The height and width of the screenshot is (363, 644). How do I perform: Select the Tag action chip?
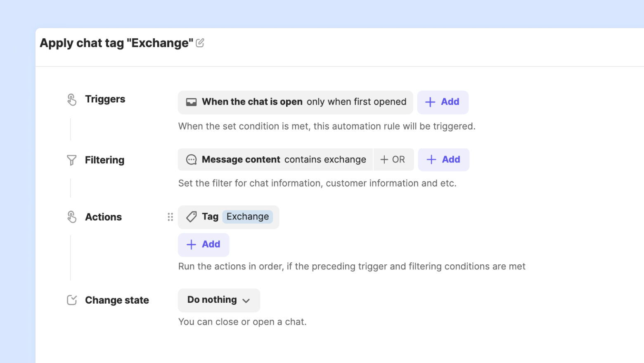tap(210, 217)
